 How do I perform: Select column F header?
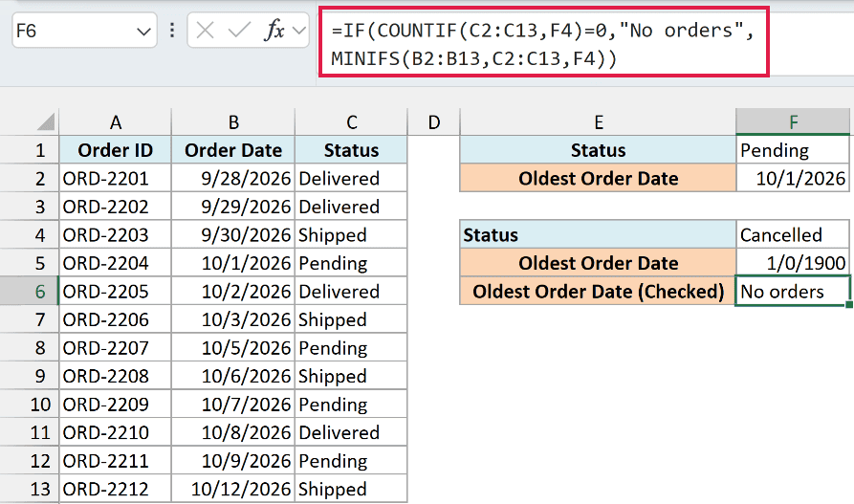(x=793, y=122)
